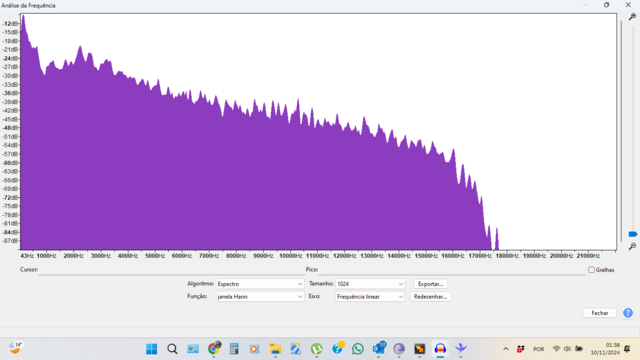Click the Fechar button

click(x=600, y=313)
